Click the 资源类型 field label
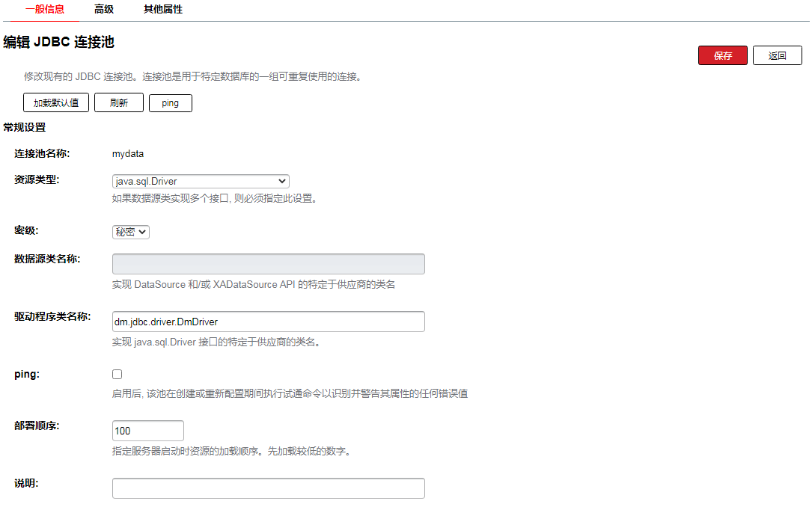812x507 pixels. click(x=37, y=179)
